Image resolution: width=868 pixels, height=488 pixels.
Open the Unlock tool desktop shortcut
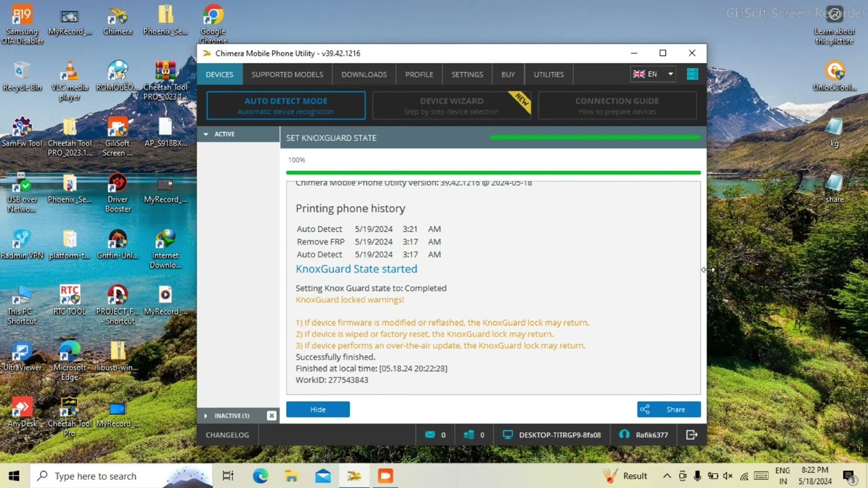point(835,77)
